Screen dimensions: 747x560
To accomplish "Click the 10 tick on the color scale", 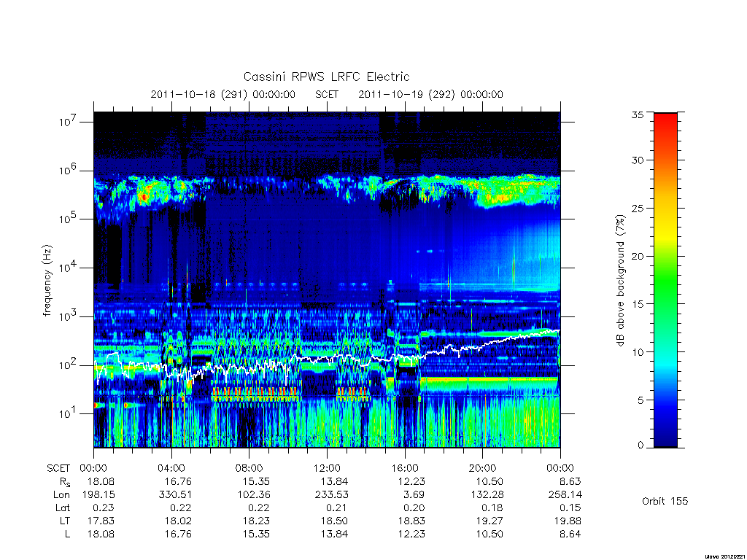I will pos(637,352).
